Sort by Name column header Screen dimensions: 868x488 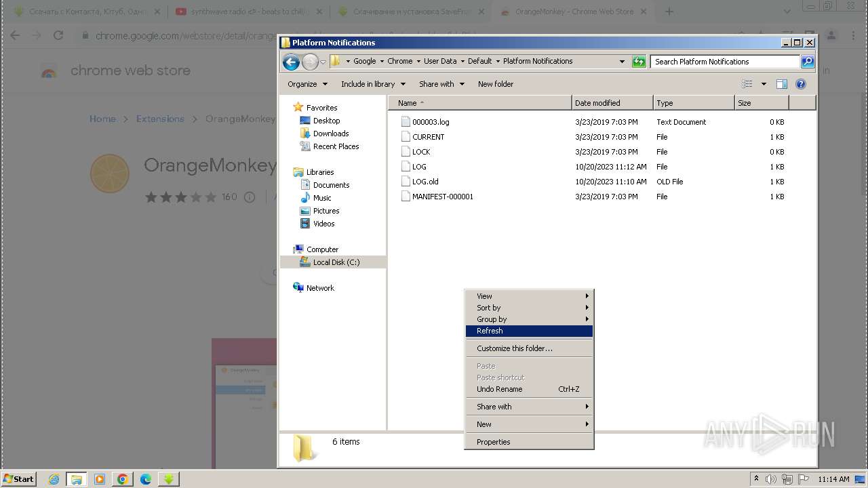(480, 103)
